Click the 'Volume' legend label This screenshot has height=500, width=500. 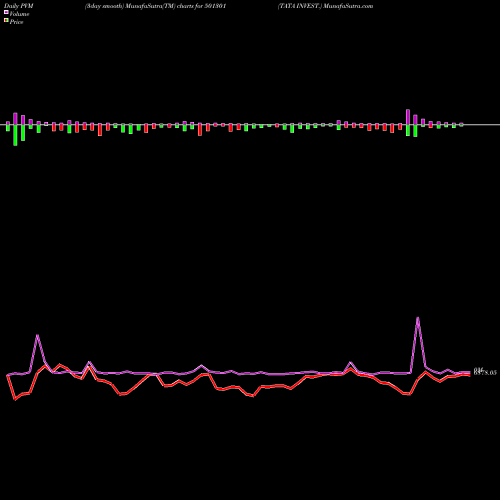pyautogui.click(x=19, y=14)
